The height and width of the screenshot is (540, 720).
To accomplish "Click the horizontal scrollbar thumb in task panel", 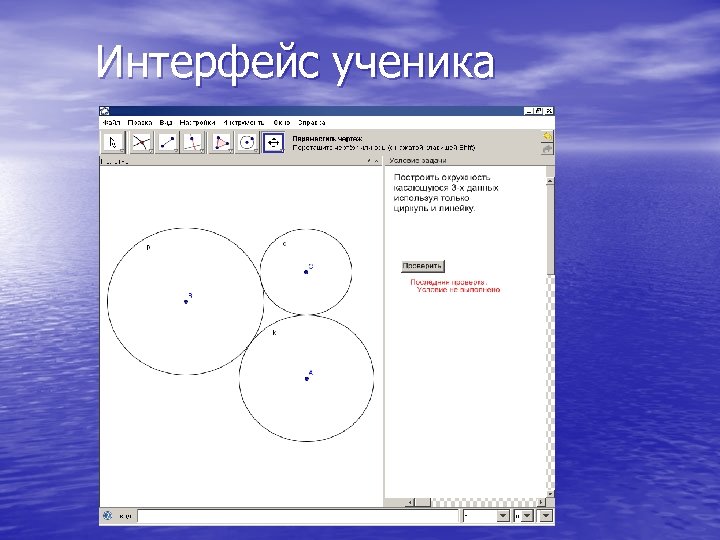I will (x=423, y=502).
